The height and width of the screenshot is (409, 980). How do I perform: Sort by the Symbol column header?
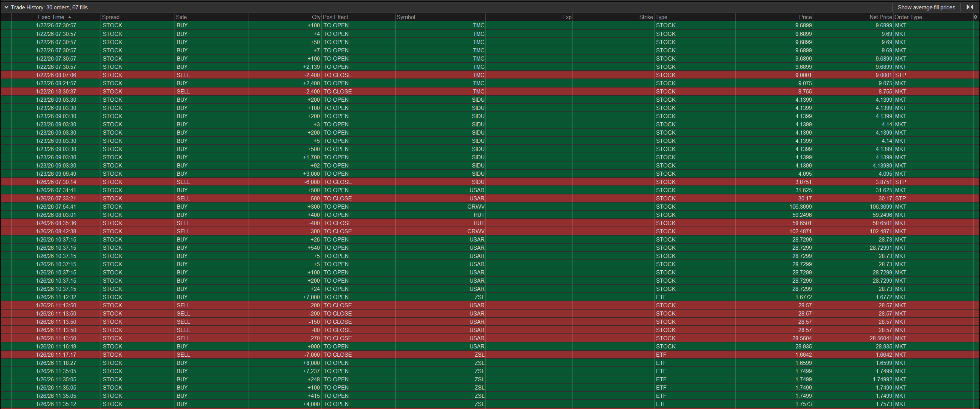405,17
